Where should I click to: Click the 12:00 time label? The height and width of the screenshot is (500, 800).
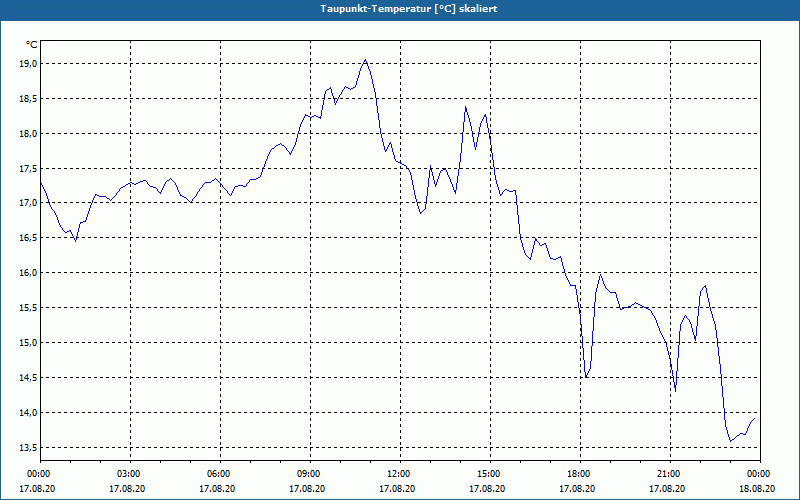401,474
